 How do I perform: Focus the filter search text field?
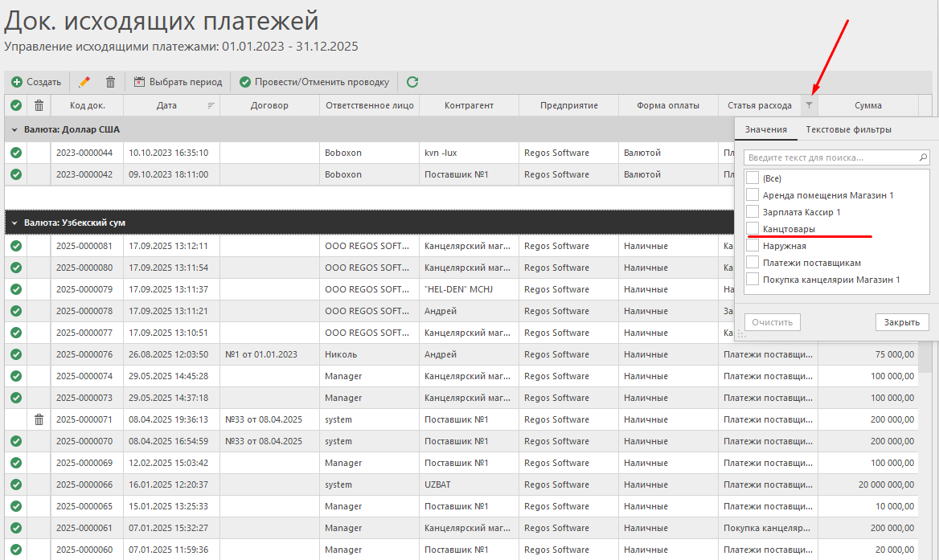coord(832,157)
